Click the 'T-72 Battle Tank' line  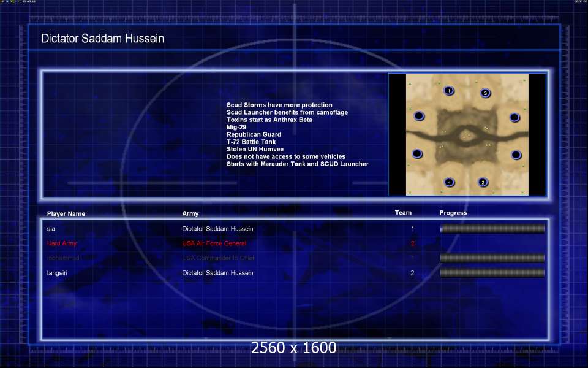pos(251,142)
